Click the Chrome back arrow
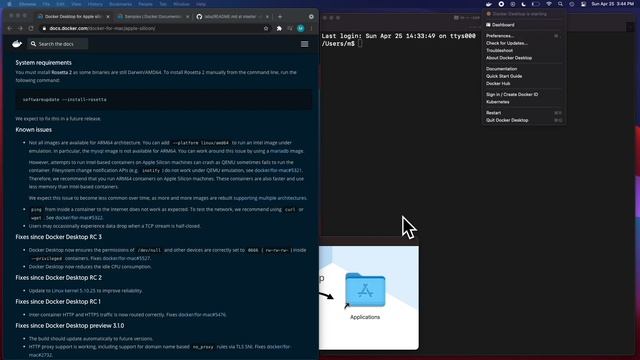 point(10,29)
